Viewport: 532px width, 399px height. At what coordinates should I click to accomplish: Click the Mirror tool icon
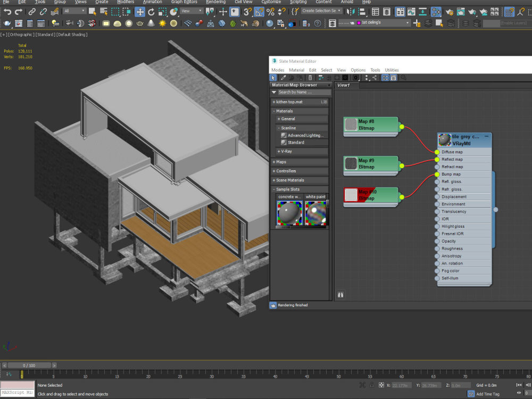[x=351, y=12]
